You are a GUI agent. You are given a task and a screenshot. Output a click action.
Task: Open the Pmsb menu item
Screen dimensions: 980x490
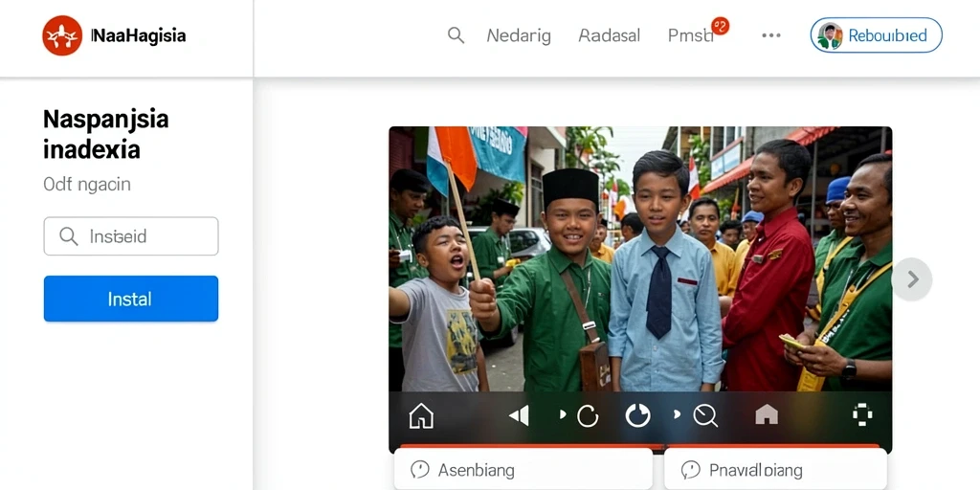tap(691, 35)
